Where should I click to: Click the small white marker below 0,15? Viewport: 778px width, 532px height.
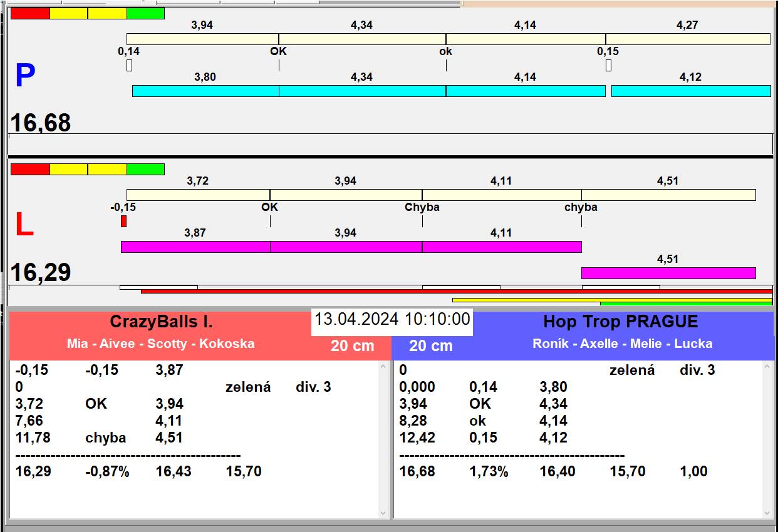[x=608, y=65]
